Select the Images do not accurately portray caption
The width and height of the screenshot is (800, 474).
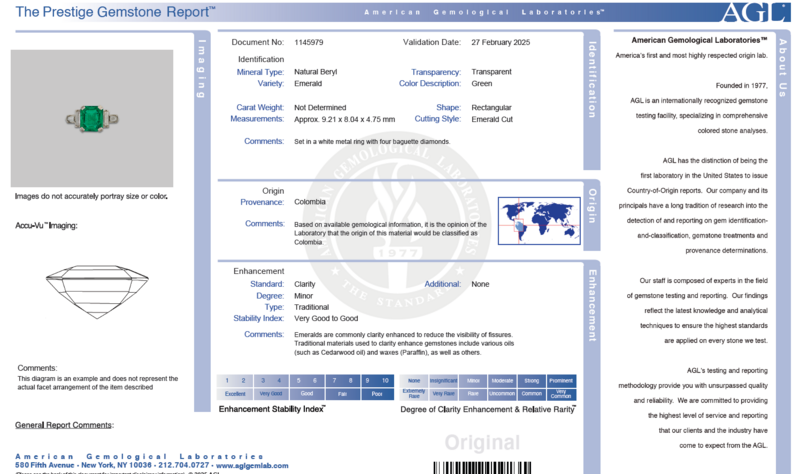tap(91, 196)
